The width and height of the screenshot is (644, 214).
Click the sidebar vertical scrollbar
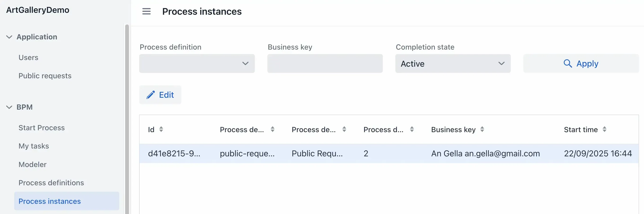pyautogui.click(x=127, y=118)
